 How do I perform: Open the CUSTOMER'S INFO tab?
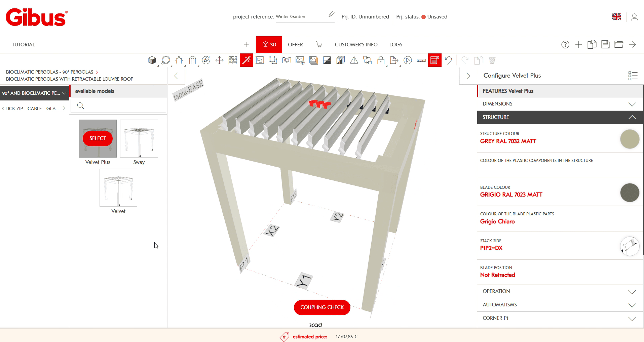(x=356, y=45)
